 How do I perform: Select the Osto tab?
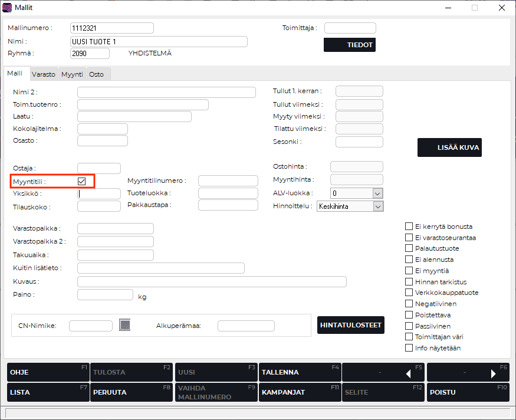pos(96,74)
